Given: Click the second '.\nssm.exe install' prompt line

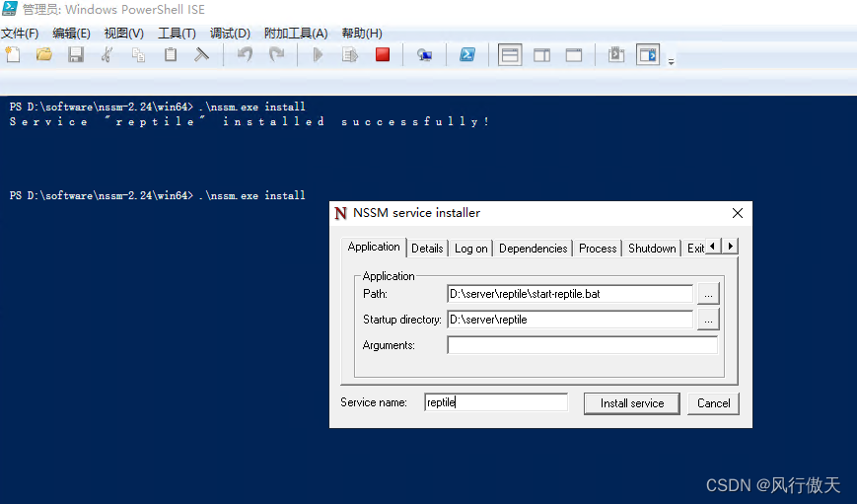Looking at the screenshot, I should (158, 195).
